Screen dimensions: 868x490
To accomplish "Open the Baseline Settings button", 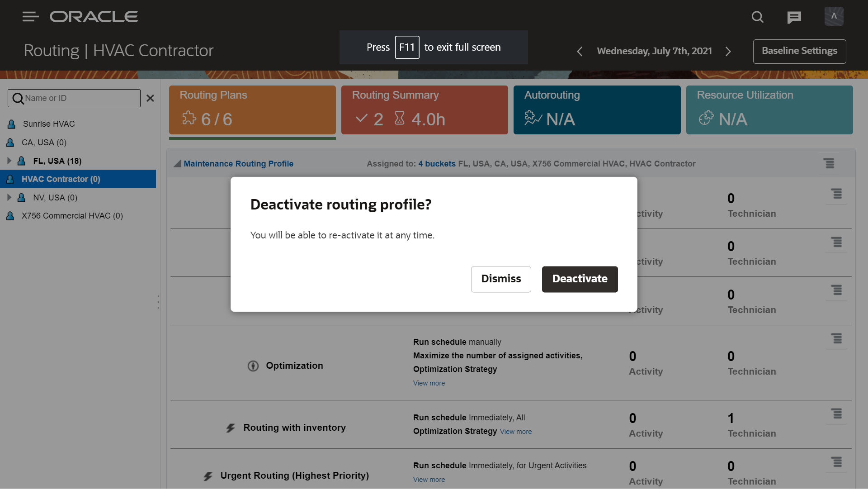I will pyautogui.click(x=799, y=51).
